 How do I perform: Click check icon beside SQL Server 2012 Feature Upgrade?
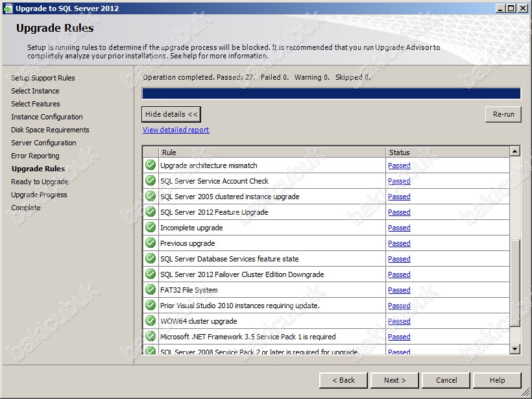(151, 212)
